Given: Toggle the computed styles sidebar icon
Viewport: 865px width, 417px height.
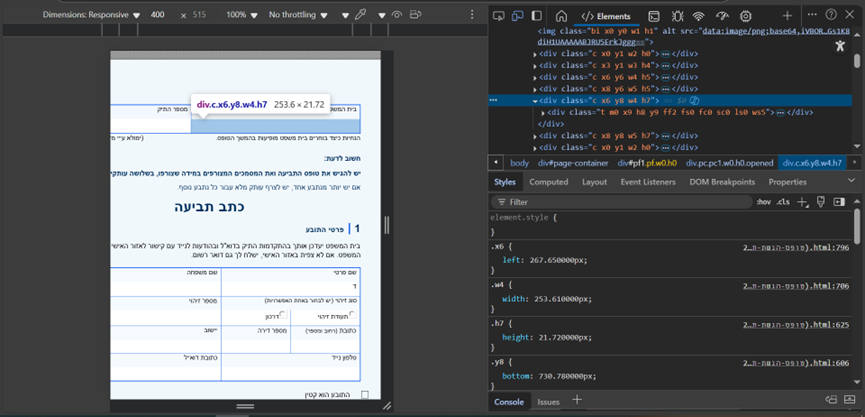Looking at the screenshot, I should (839, 202).
